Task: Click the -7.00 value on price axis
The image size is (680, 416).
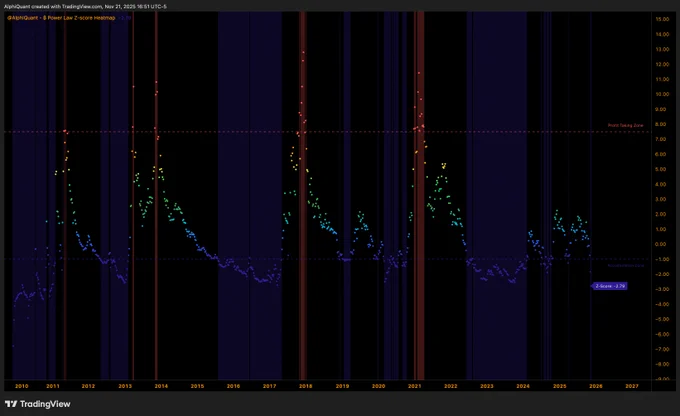Action: [x=662, y=349]
